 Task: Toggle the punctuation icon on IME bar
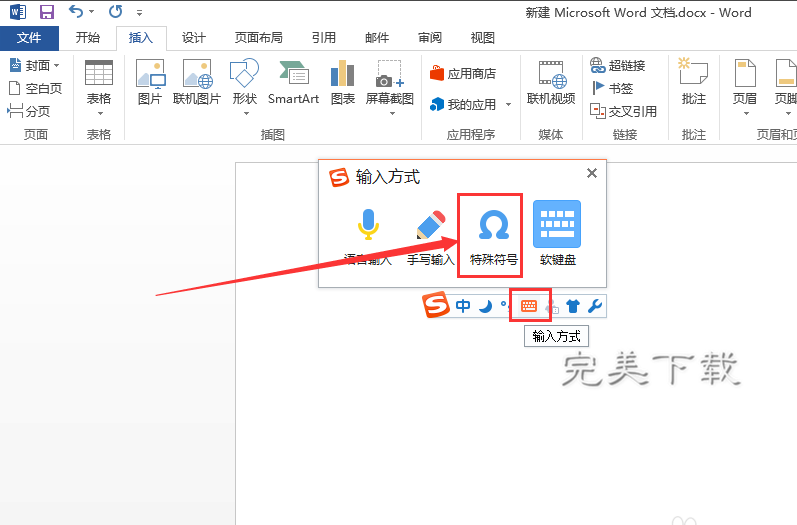click(503, 305)
